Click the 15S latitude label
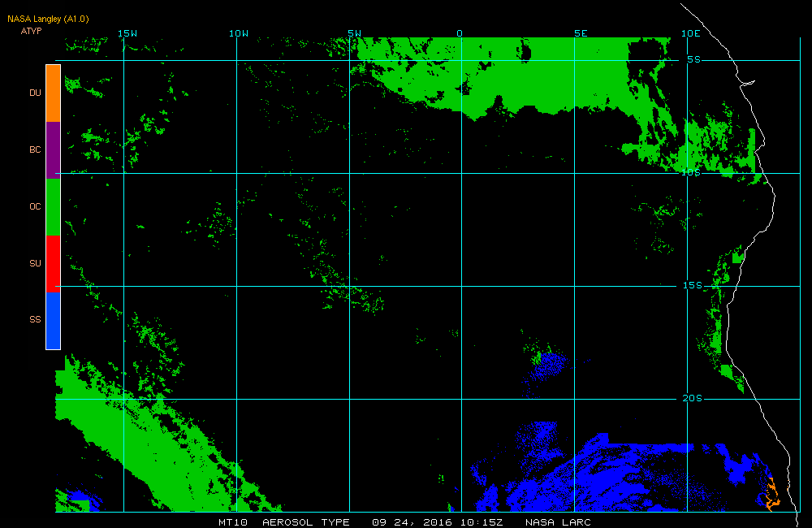The width and height of the screenshot is (812, 528). point(693,285)
